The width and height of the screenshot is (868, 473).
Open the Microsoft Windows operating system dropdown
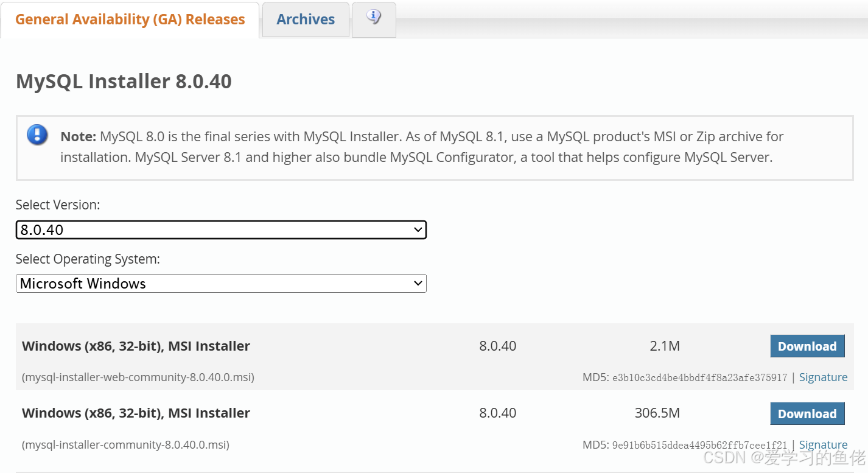coord(221,284)
